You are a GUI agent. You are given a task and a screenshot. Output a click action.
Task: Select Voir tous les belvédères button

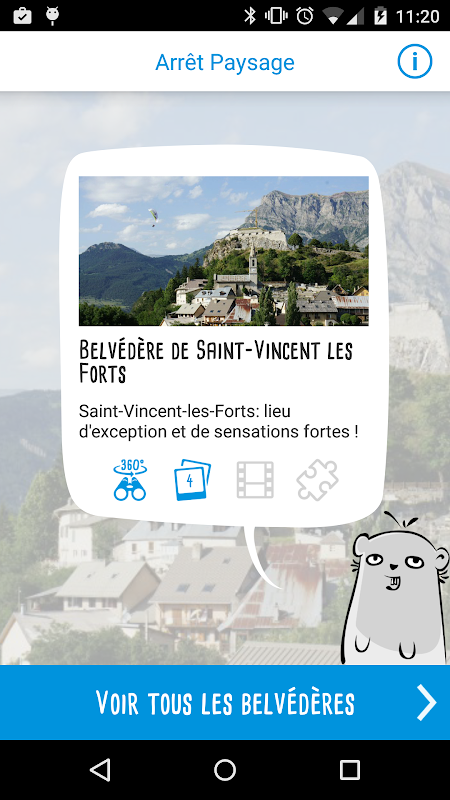[225, 703]
